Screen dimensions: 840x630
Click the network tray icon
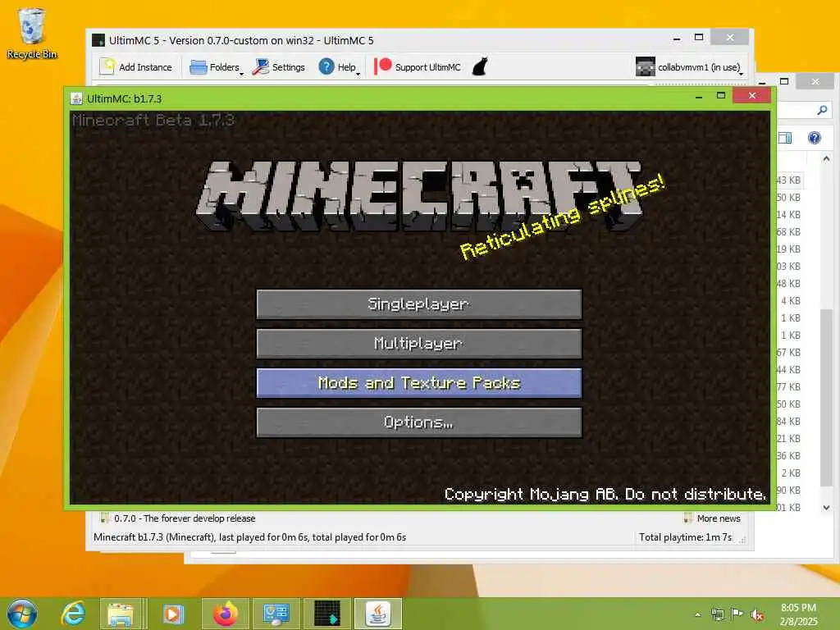[x=717, y=614]
